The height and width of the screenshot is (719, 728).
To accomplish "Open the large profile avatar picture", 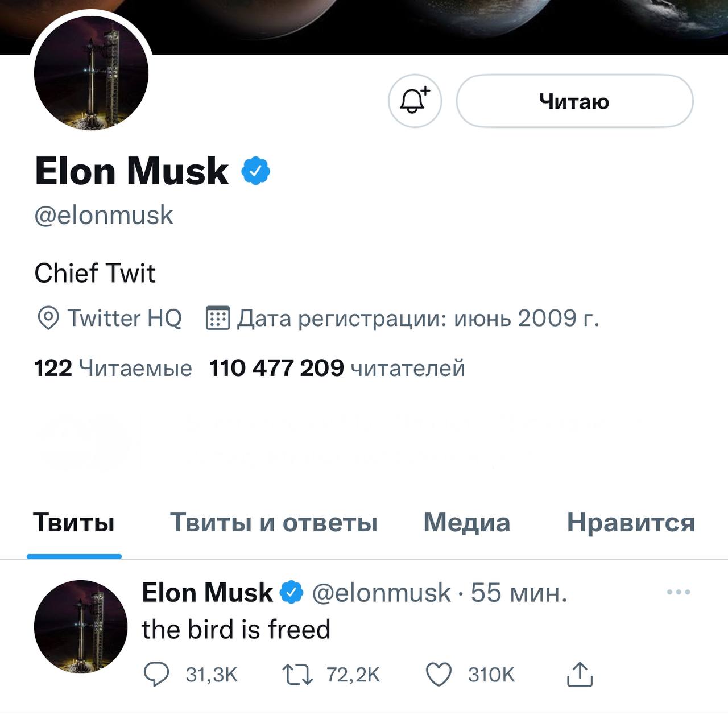I will pyautogui.click(x=91, y=74).
